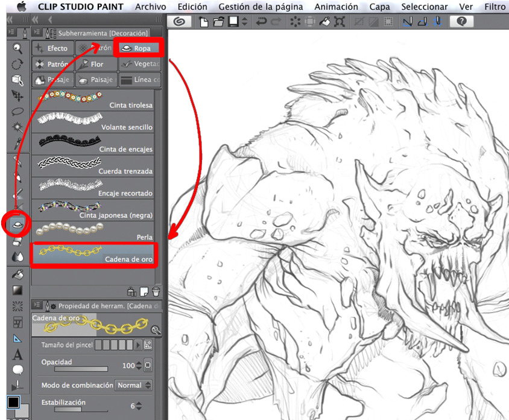
Task: Open the tool palette menu button
Action: click(11, 32)
